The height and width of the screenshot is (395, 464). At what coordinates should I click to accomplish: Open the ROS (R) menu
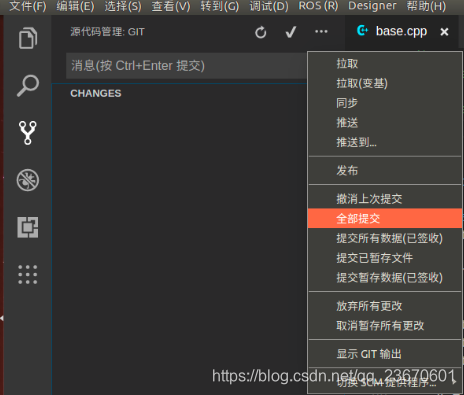(x=318, y=6)
